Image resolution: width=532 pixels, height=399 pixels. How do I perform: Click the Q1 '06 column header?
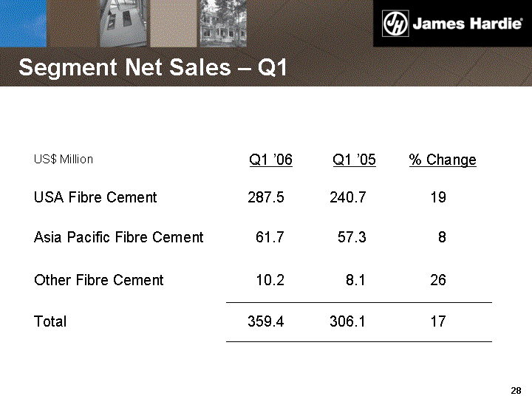270,160
